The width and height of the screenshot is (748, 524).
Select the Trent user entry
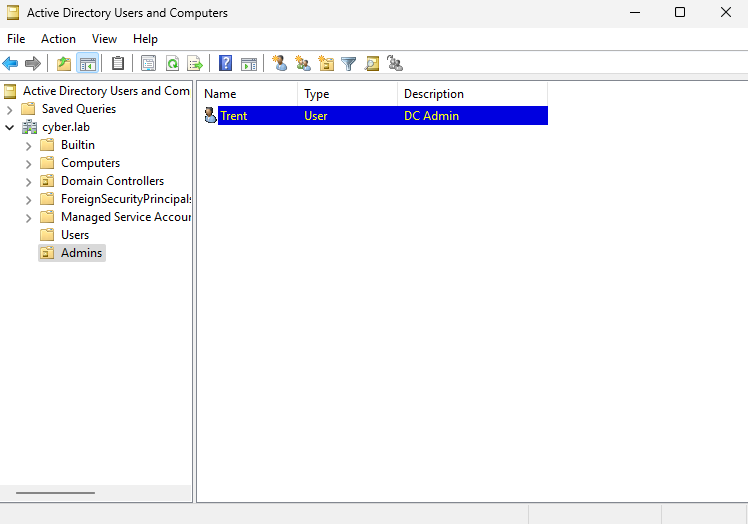coord(233,116)
